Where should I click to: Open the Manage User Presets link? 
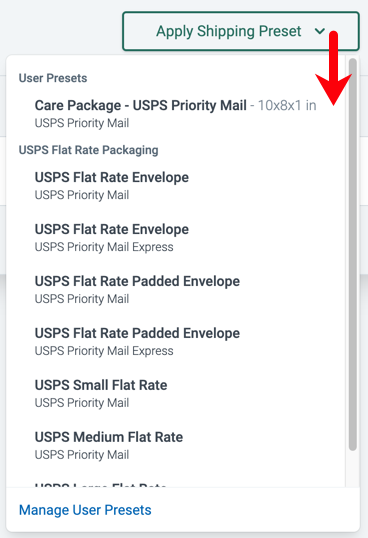click(85, 510)
